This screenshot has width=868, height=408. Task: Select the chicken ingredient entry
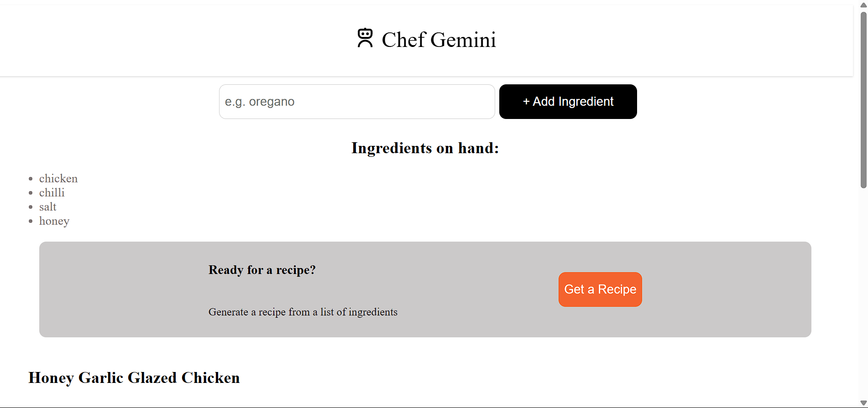(x=58, y=178)
